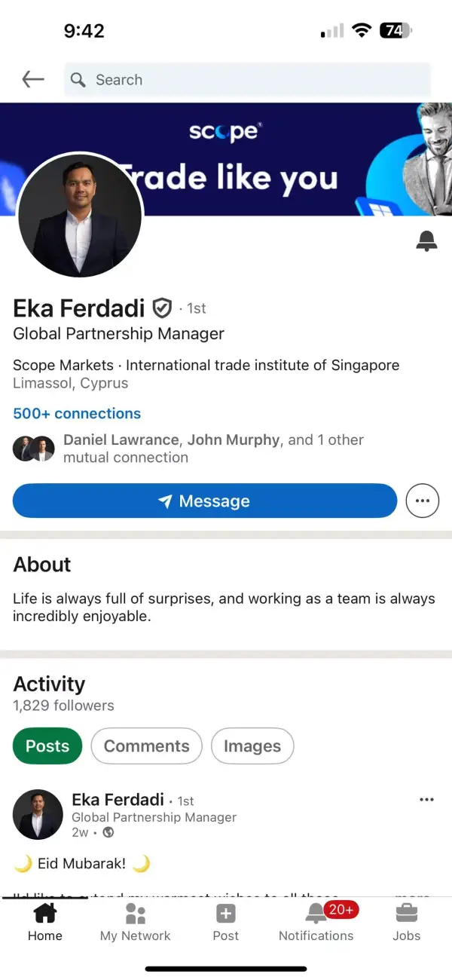Open My Network tab
The height and width of the screenshot is (980, 452).
coord(135,923)
